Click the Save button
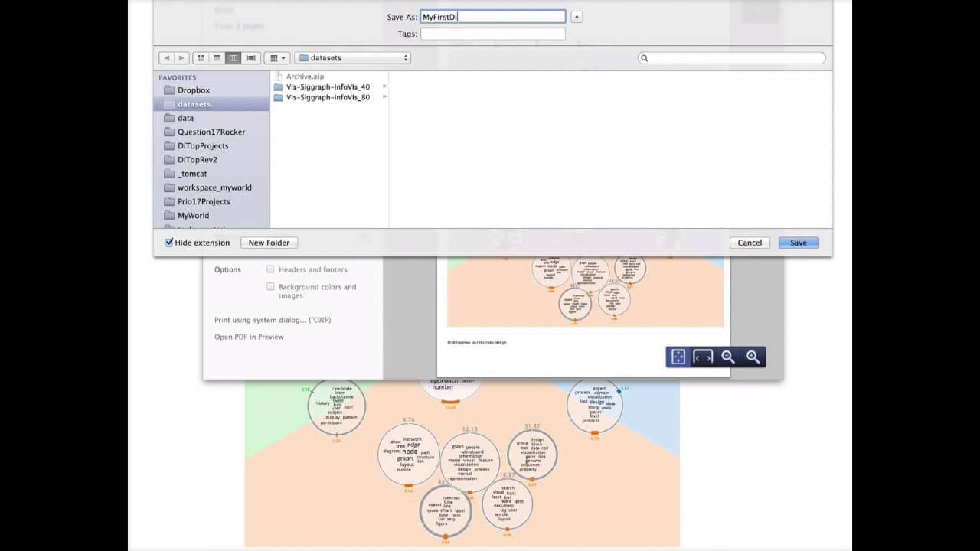Image resolution: width=980 pixels, height=551 pixels. (799, 243)
